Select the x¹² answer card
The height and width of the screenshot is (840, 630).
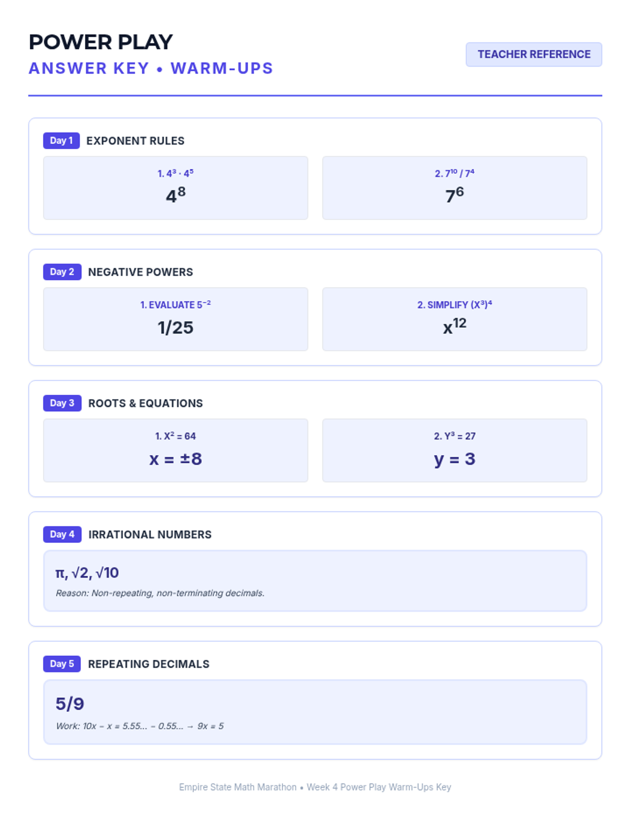pyautogui.click(x=455, y=319)
